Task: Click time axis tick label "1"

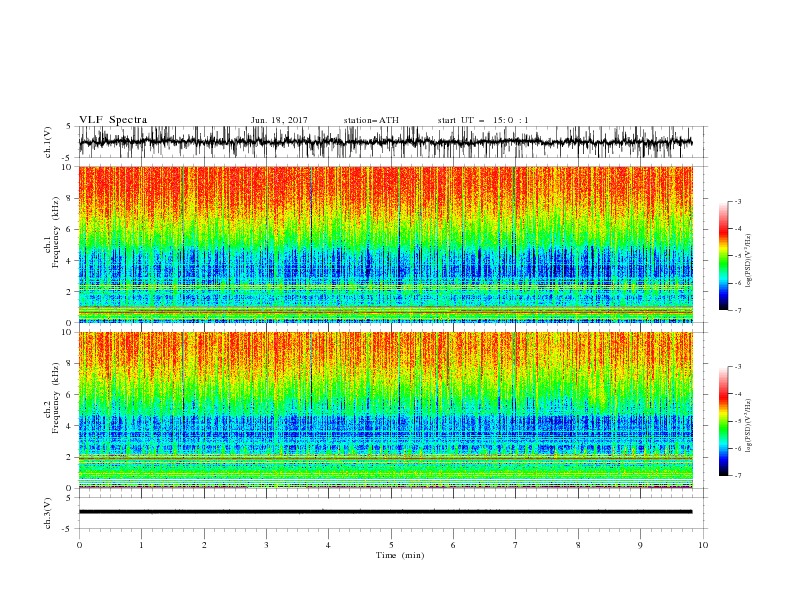Action: pyautogui.click(x=141, y=545)
